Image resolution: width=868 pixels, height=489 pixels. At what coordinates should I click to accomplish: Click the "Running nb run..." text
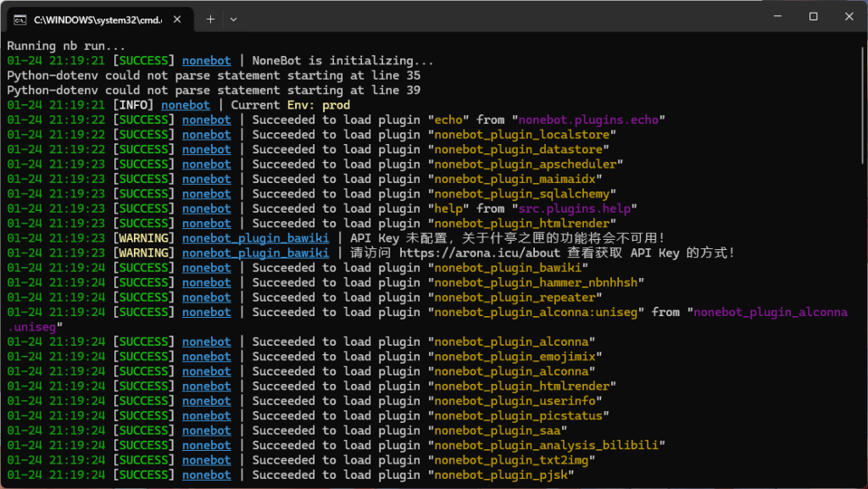click(66, 46)
